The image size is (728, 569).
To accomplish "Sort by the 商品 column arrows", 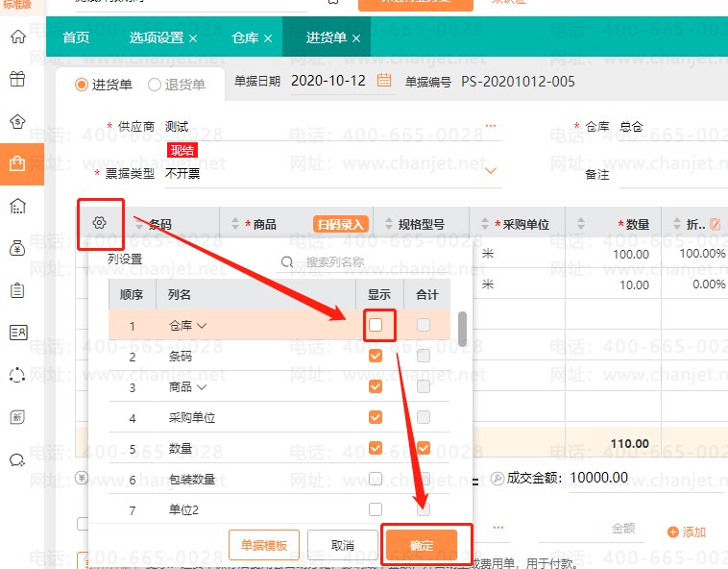I will [x=235, y=223].
